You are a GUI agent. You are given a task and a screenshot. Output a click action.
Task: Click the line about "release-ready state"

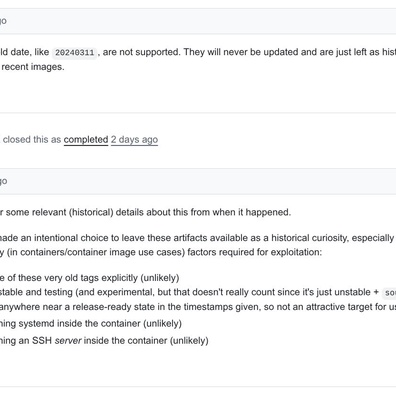pyautogui.click(x=198, y=307)
